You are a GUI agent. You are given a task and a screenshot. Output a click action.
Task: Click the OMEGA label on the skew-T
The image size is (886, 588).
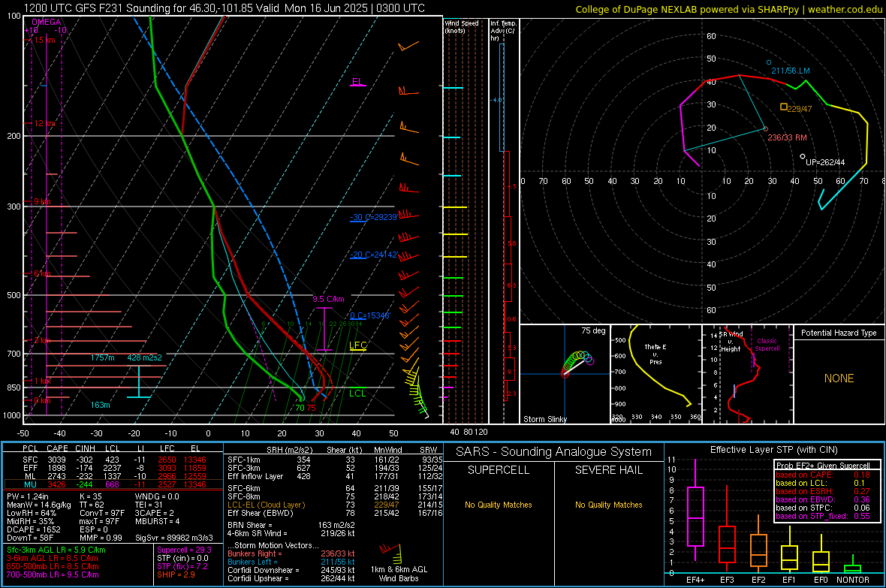(47, 22)
